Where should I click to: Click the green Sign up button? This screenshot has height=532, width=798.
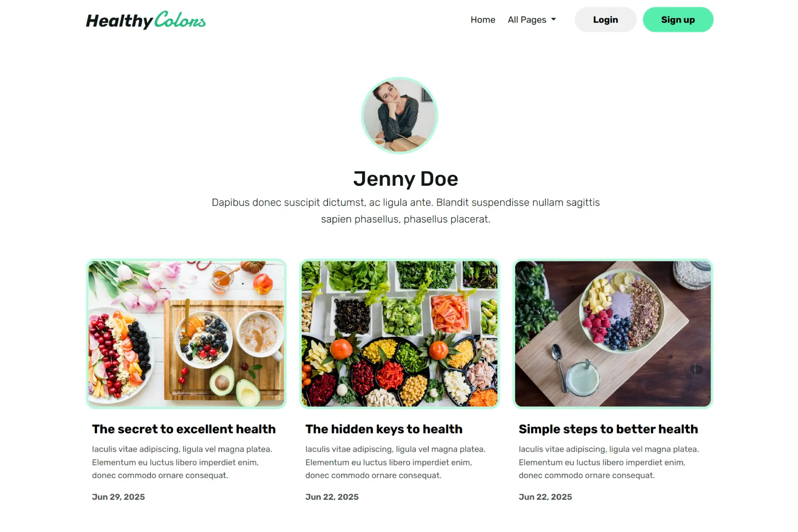coord(678,20)
